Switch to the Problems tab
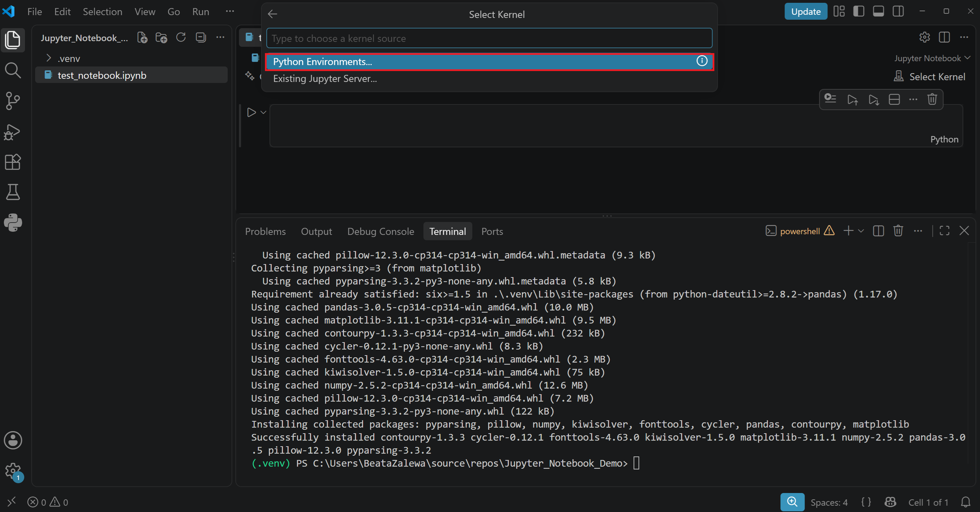Viewport: 980px width, 512px height. [265, 231]
